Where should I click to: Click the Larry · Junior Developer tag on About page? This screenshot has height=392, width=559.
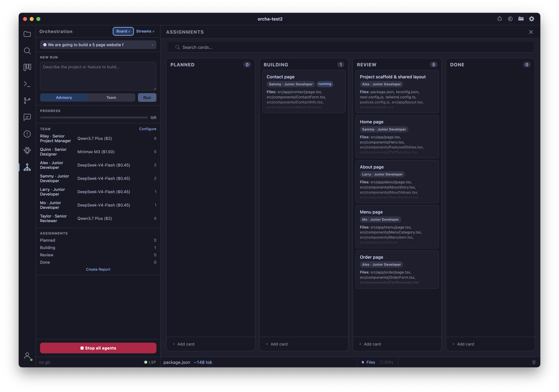(382, 174)
